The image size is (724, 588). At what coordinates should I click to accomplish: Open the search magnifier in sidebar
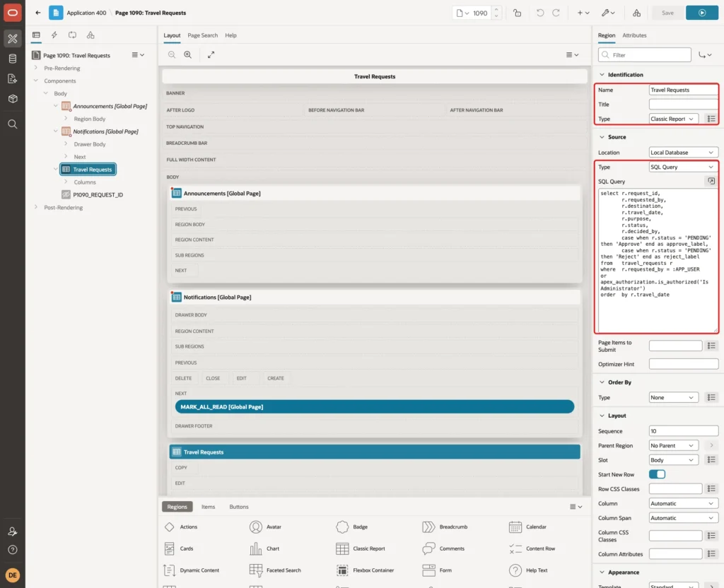click(x=13, y=124)
